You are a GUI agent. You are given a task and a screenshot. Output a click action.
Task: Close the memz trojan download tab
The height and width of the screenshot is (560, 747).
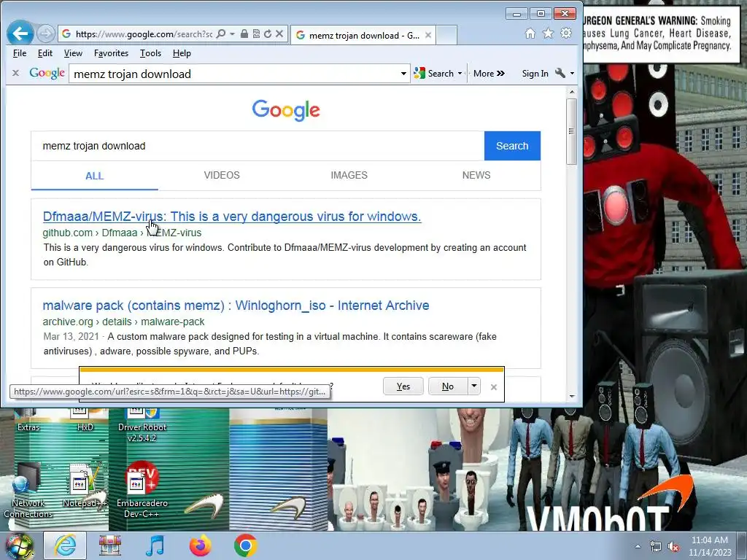tap(428, 35)
